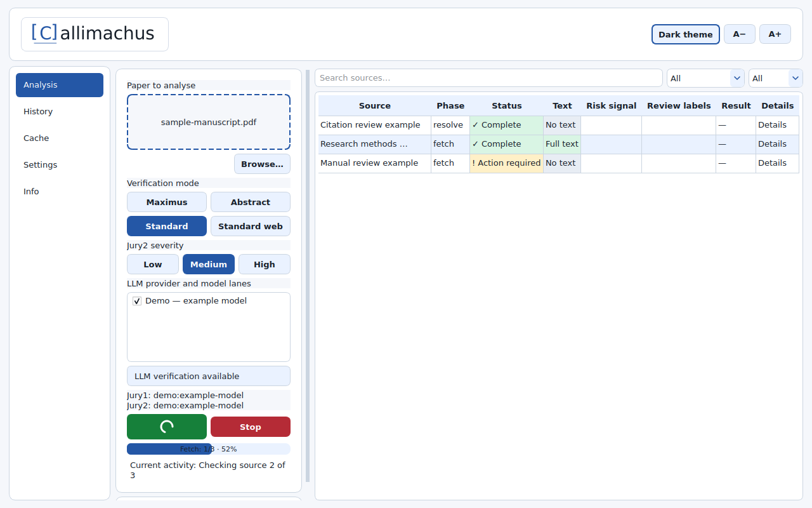Click fetch phase of Manual review example
The width and height of the screenshot is (812, 508).
click(x=450, y=163)
